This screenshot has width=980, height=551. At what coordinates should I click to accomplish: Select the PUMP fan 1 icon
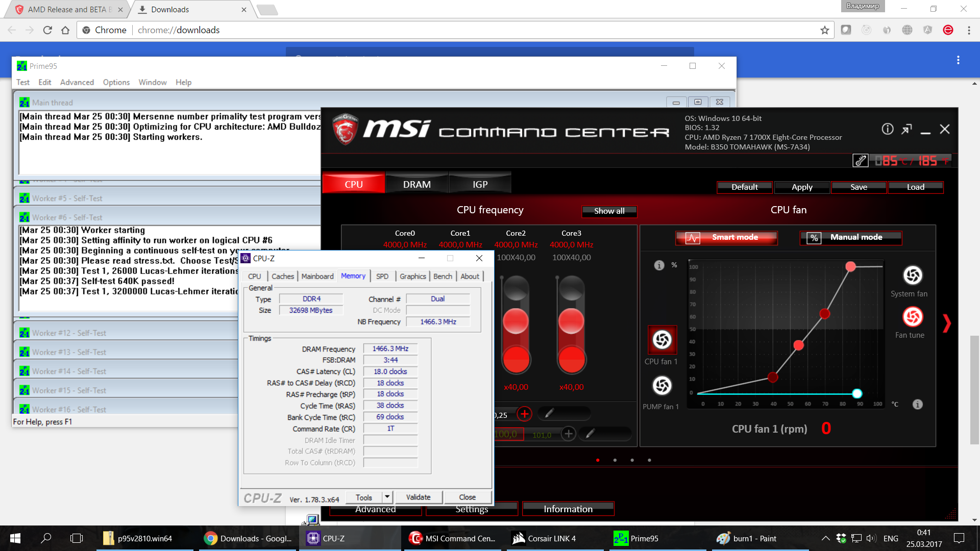click(662, 386)
